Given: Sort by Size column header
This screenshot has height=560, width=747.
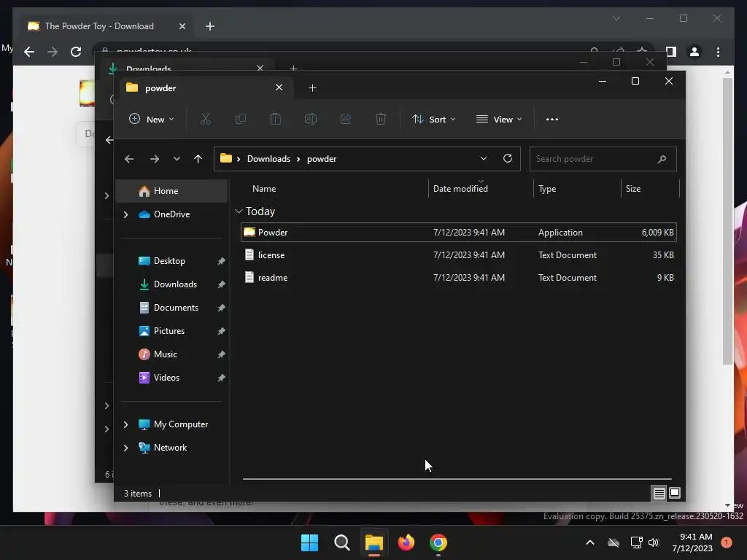Looking at the screenshot, I should click(633, 189).
